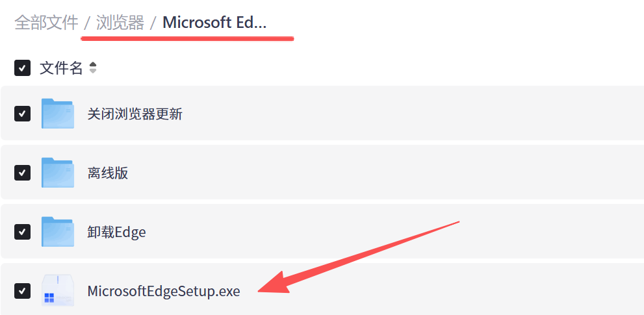Open the 关闭浏览器更新 folder icon

[x=57, y=114]
